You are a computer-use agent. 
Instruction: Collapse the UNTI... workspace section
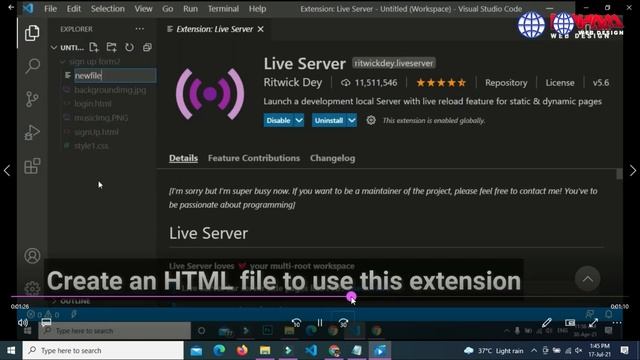(x=53, y=47)
